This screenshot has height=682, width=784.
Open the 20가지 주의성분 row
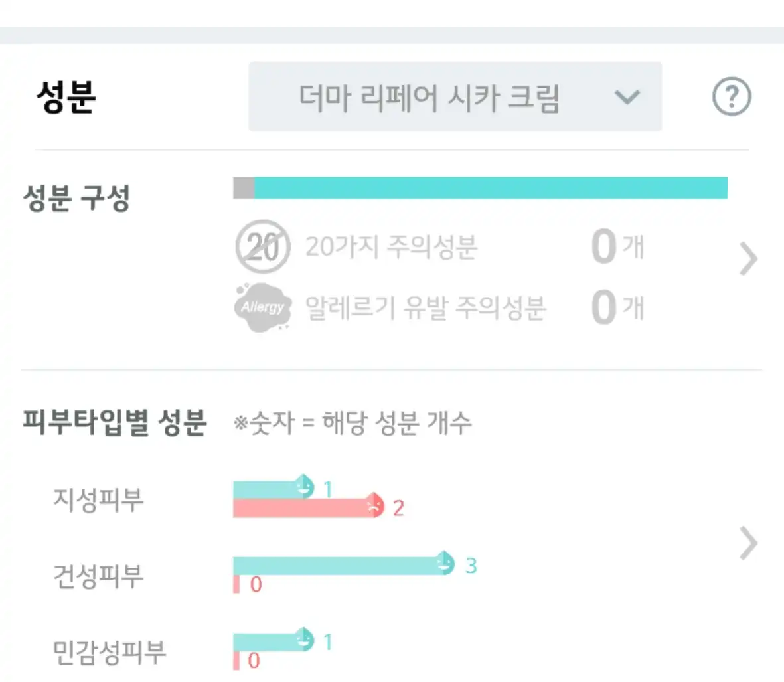tap(391, 247)
